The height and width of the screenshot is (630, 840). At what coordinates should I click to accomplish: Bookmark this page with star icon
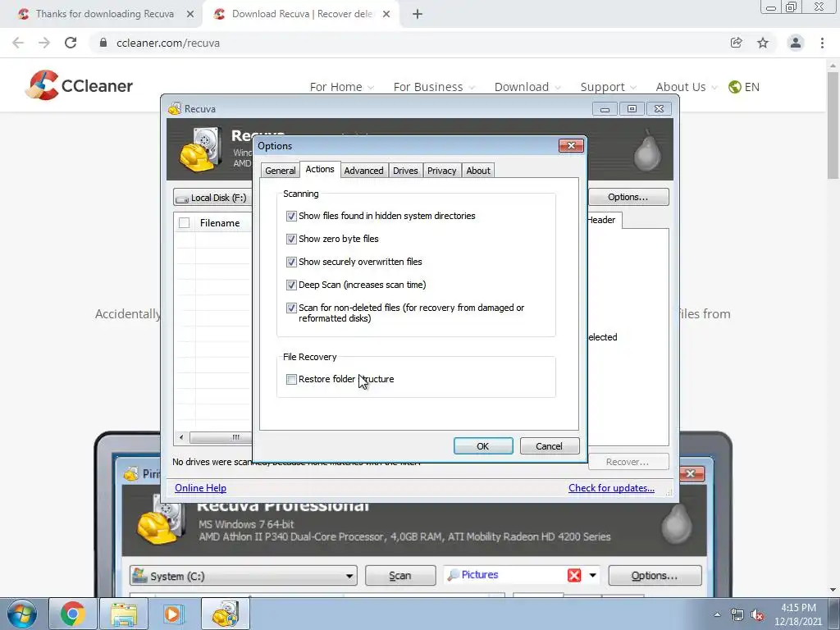pos(763,43)
